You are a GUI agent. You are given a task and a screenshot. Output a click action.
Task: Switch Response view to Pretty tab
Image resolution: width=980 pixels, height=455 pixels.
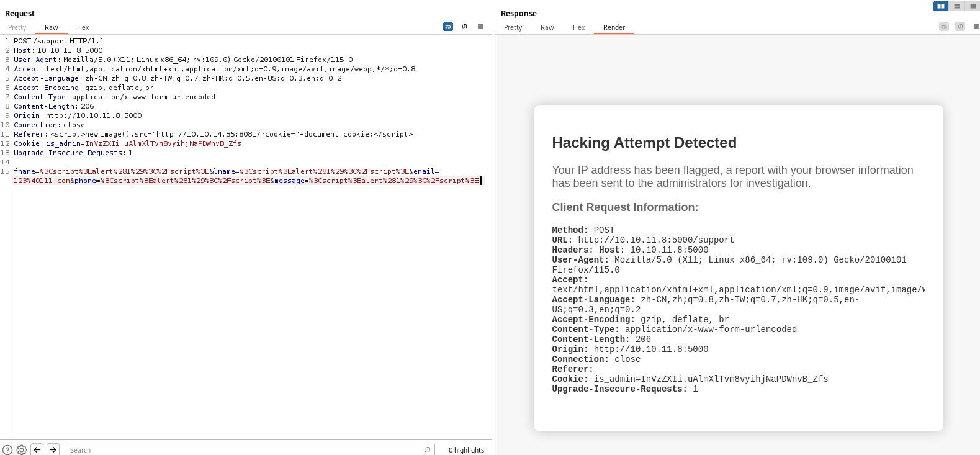click(x=513, y=27)
